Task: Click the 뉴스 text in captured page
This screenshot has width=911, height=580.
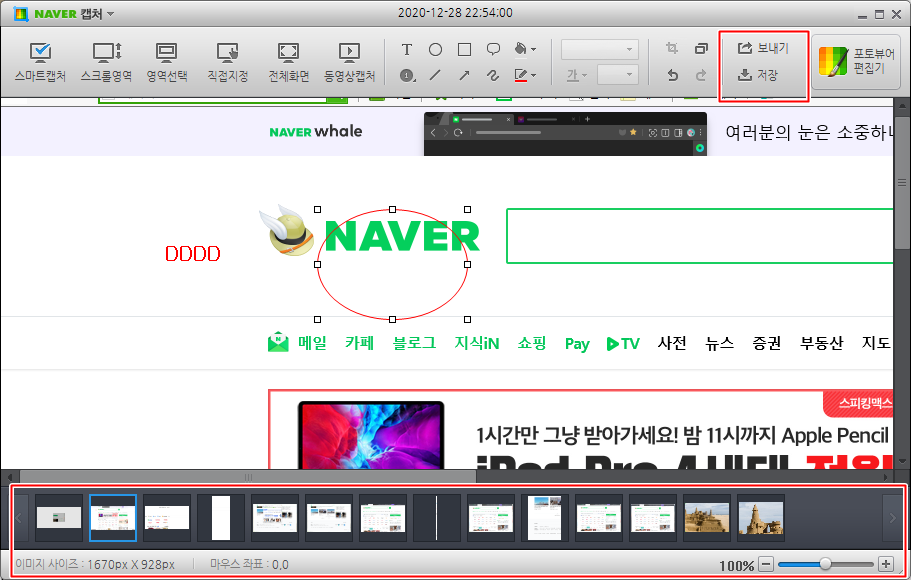Action: 719,343
